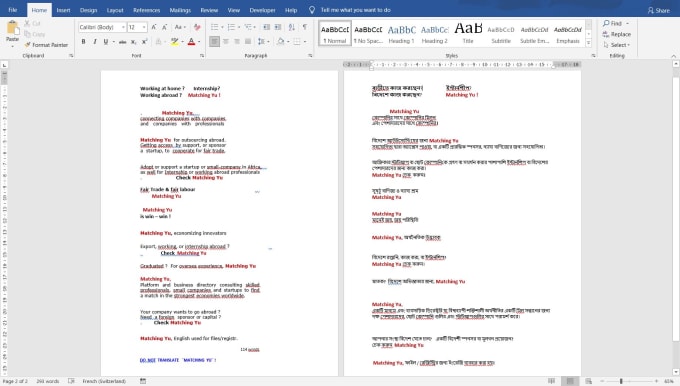Image resolution: width=680 pixels, height=386 pixels.
Task: Open the Paragraph dialog launcher
Action: click(310, 56)
